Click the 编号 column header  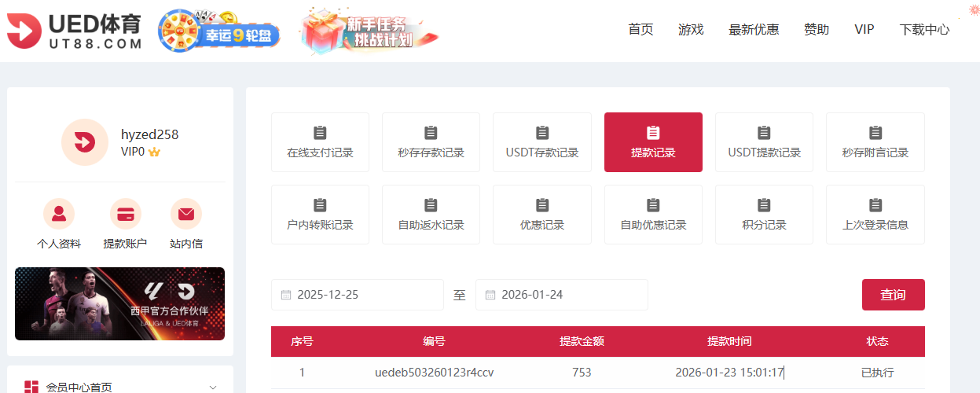tap(435, 341)
